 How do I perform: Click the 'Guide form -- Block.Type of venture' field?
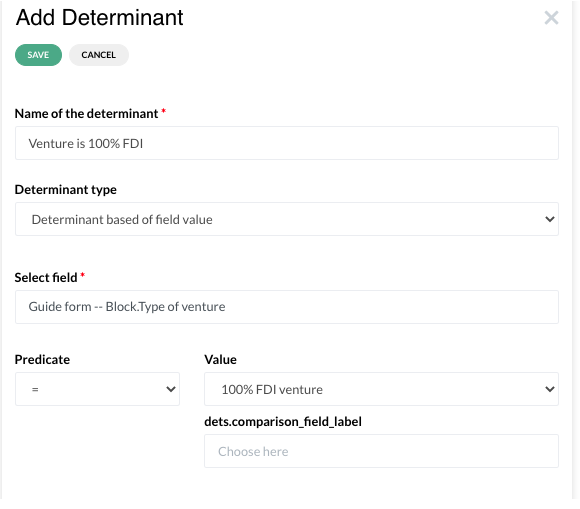click(287, 307)
